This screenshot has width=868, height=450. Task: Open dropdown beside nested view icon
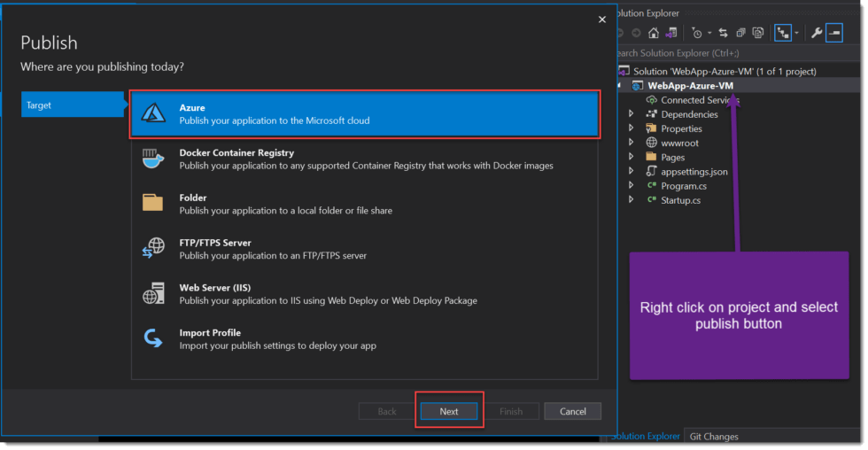click(x=797, y=33)
